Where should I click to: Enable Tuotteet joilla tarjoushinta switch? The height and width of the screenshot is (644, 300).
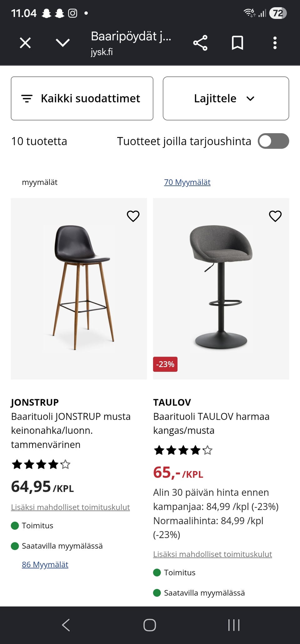click(x=273, y=141)
